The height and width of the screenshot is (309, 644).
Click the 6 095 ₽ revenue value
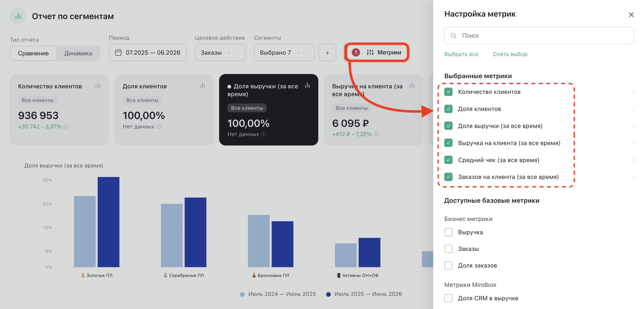click(350, 123)
